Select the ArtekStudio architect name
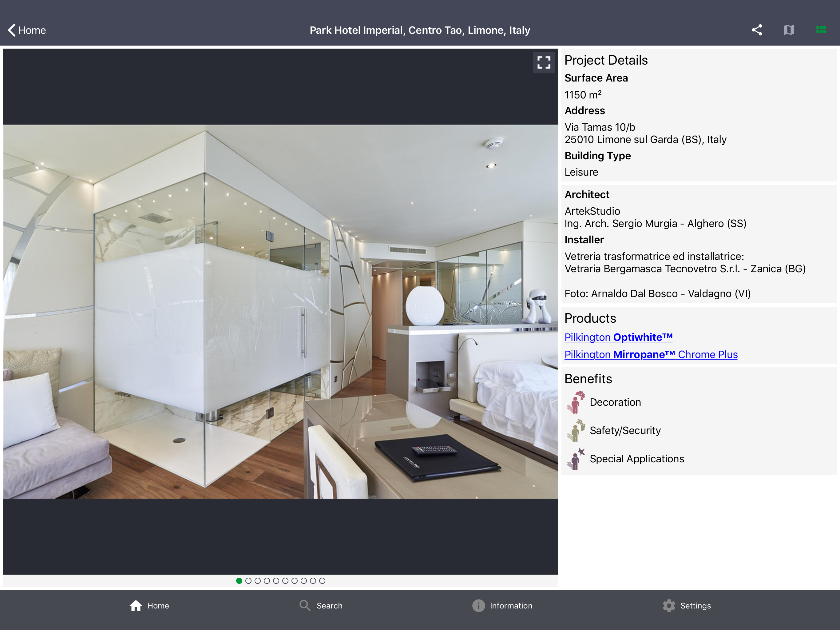The width and height of the screenshot is (840, 630). [x=592, y=211]
